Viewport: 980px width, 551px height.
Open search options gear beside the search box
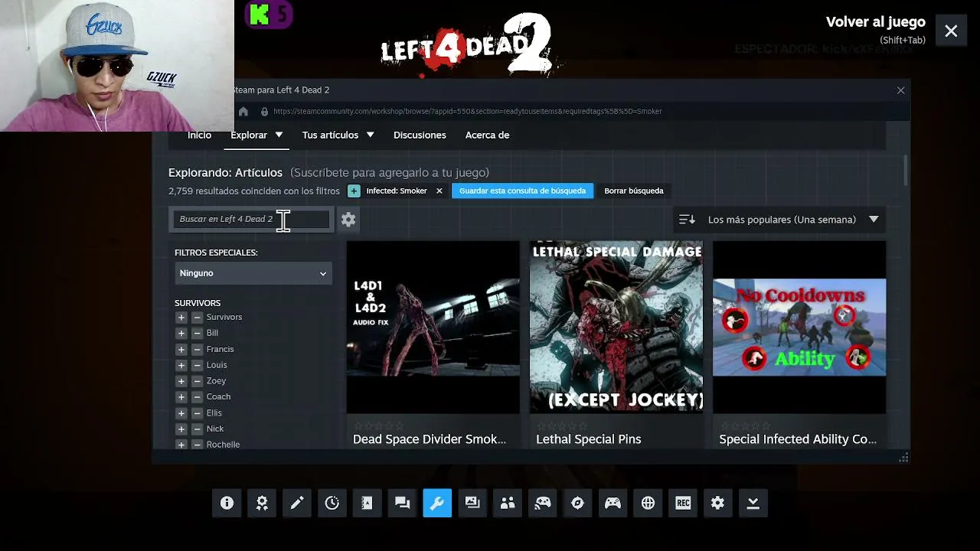348,220
